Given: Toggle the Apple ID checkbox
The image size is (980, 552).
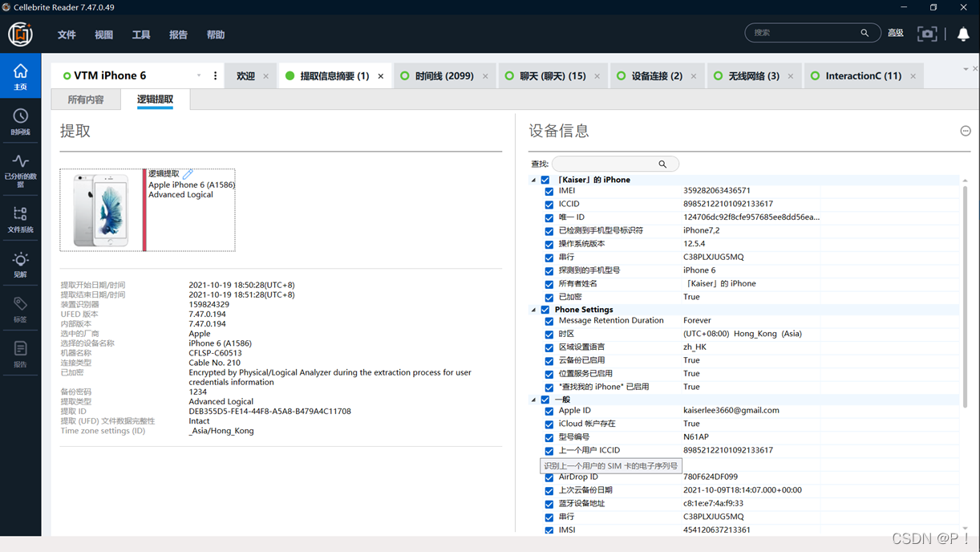Looking at the screenshot, I should click(549, 411).
